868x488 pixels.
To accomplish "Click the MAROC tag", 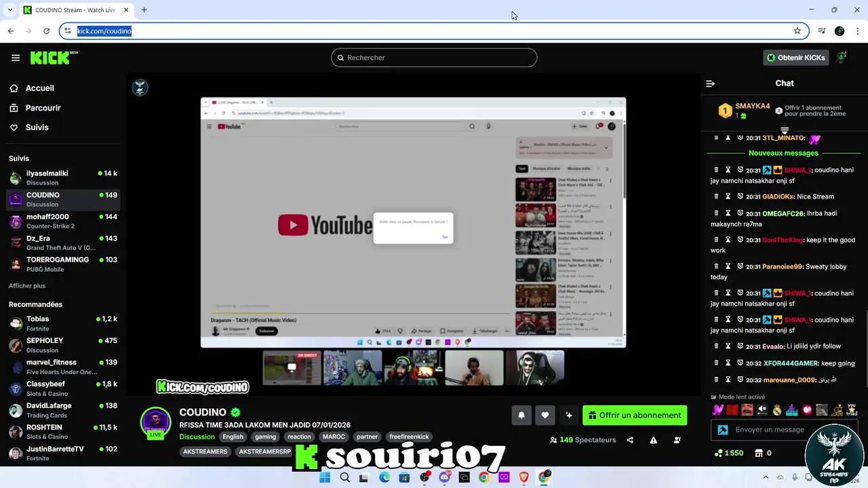I will (x=334, y=437).
